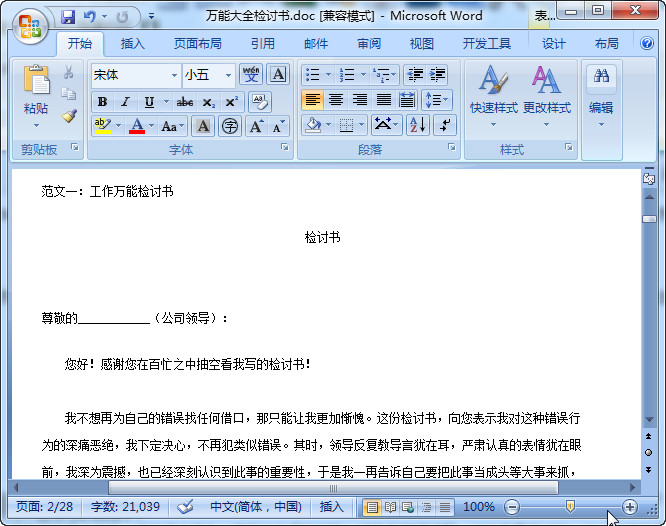Click the Save icon in quick access toolbar
The width and height of the screenshot is (666, 526).
[68, 17]
